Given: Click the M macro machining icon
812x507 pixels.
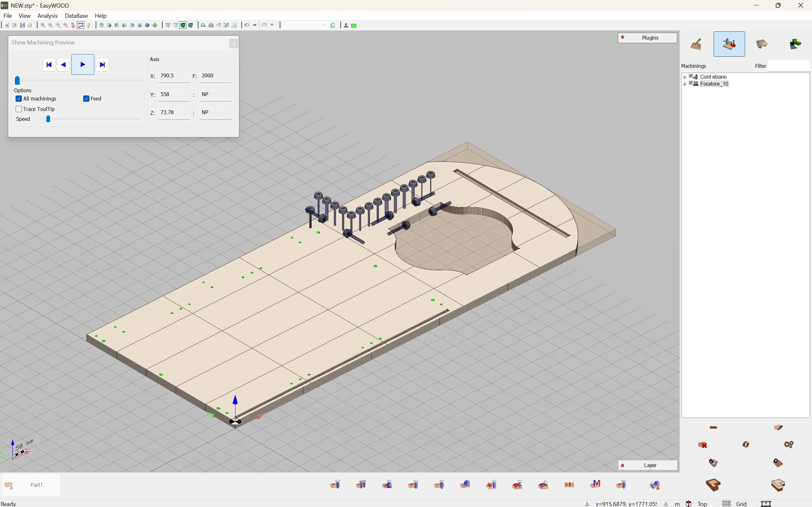Looking at the screenshot, I should point(595,484).
